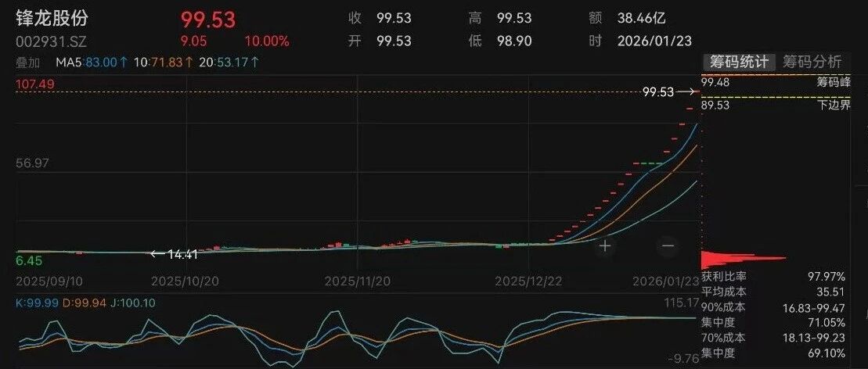Click the 2025/10/20 date axis label
Screen dimensions: 868x369
tap(185, 281)
